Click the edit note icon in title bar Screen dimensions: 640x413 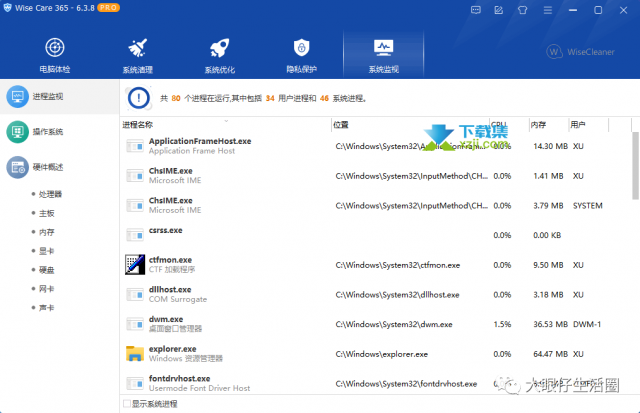(x=499, y=10)
